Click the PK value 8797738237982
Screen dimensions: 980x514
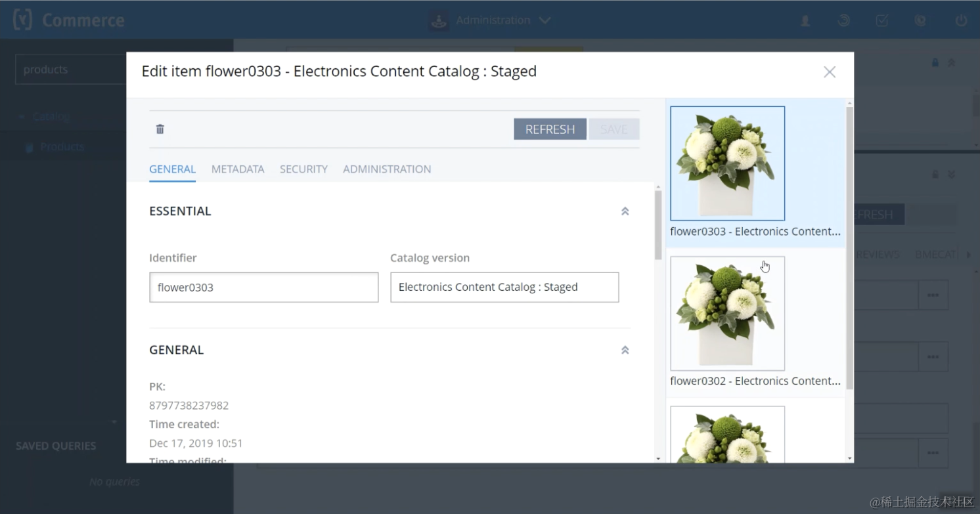point(189,406)
